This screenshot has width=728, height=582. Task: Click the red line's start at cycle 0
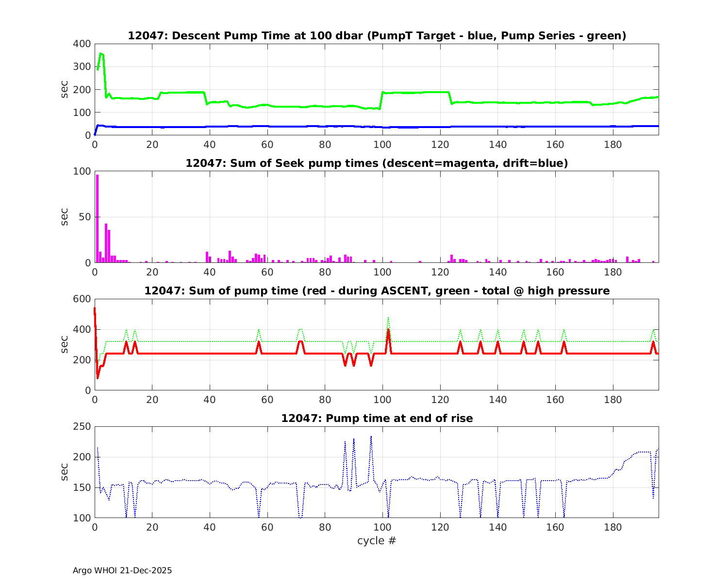[95, 308]
